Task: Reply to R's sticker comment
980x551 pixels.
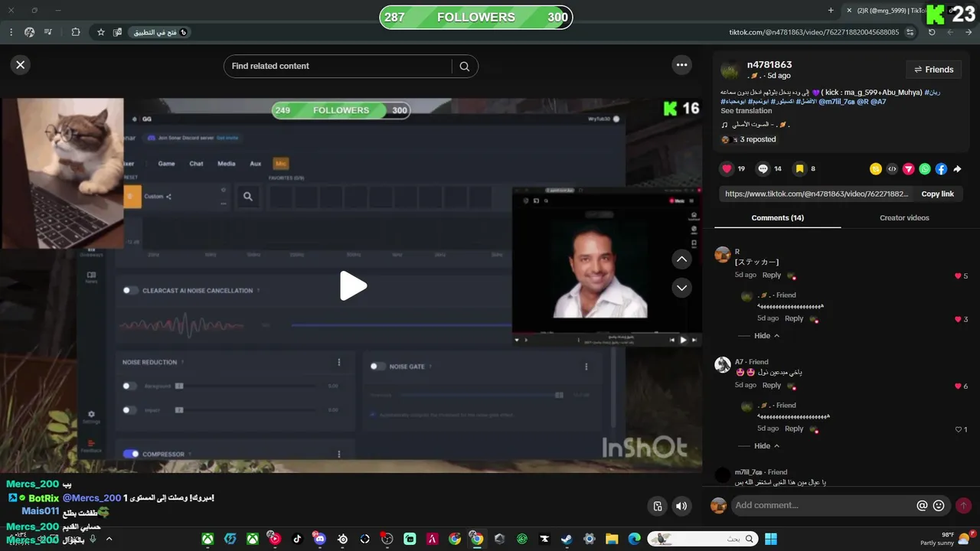Action: (x=772, y=275)
